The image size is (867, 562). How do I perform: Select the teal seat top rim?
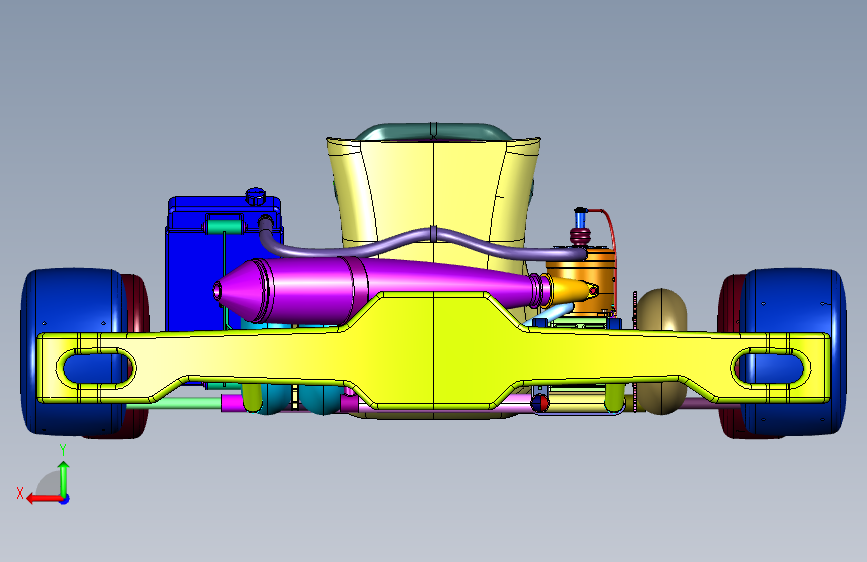(x=434, y=132)
